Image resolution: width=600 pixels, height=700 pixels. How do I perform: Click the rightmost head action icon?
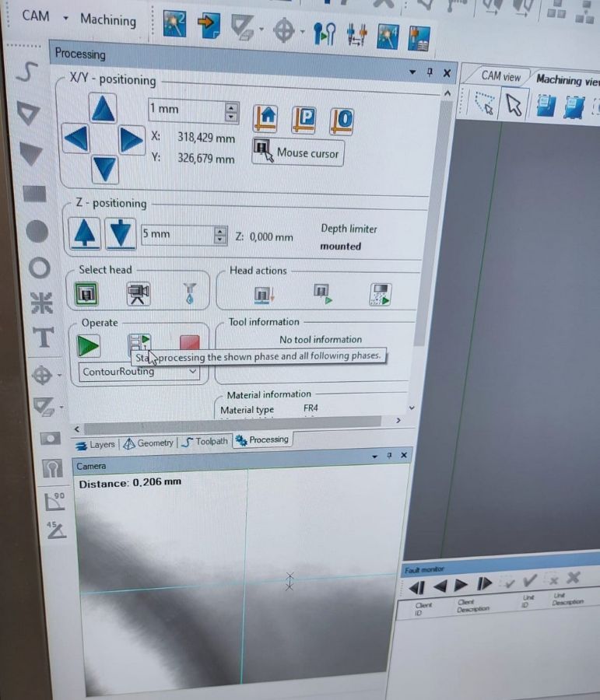[x=381, y=295]
